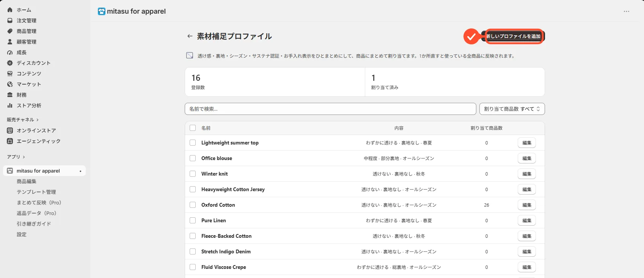Edit the Fleece-Backed Cotton profile
Image resolution: width=644 pixels, height=278 pixels.
pos(527,236)
